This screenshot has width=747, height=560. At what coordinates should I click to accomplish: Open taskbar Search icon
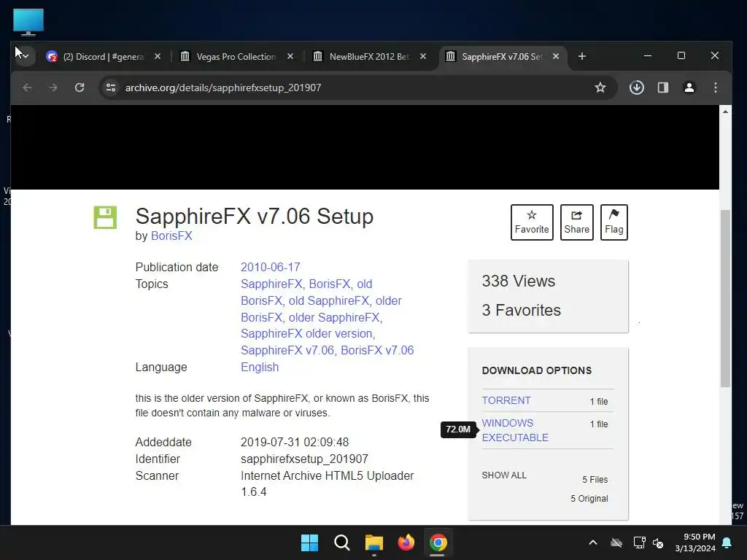(x=341, y=542)
